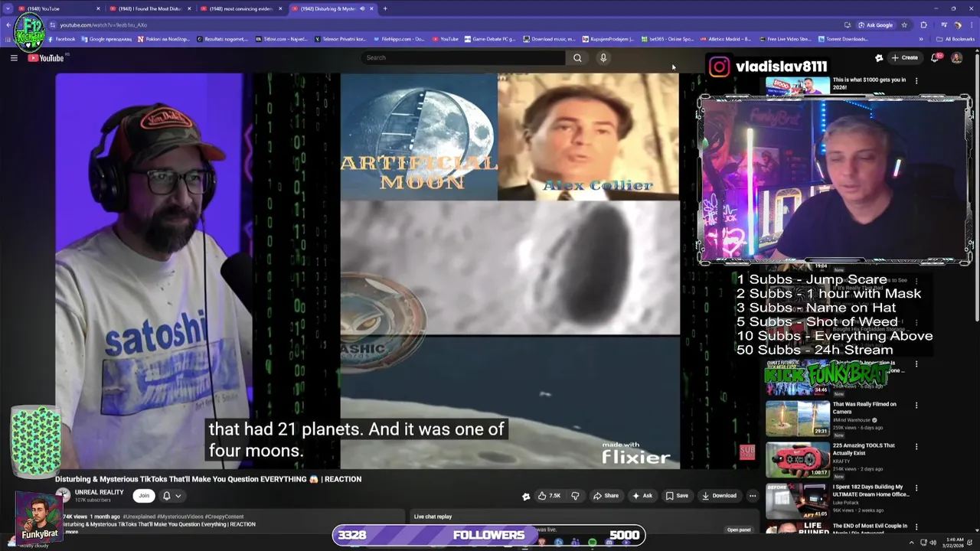
Task: Open the Facebook bookmark
Action: (x=61, y=39)
